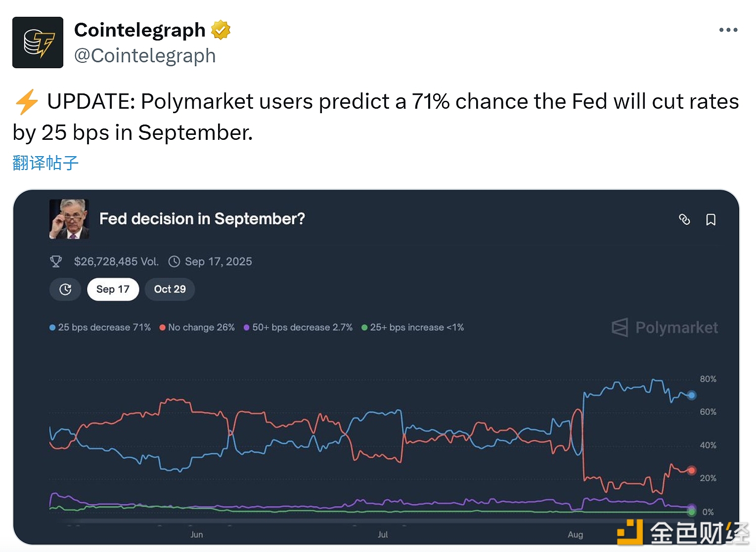This screenshot has height=552, width=756.
Task: Click the Fed decision in September title
Action: tap(202, 219)
